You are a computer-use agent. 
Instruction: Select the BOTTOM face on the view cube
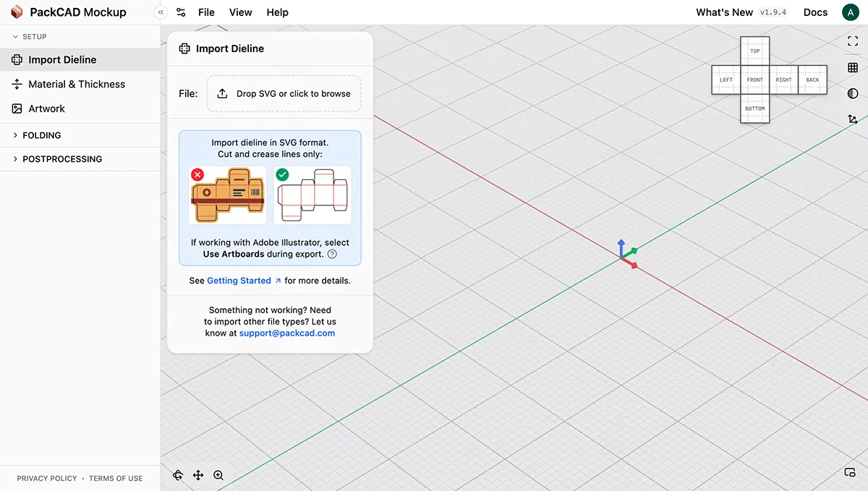pos(755,108)
